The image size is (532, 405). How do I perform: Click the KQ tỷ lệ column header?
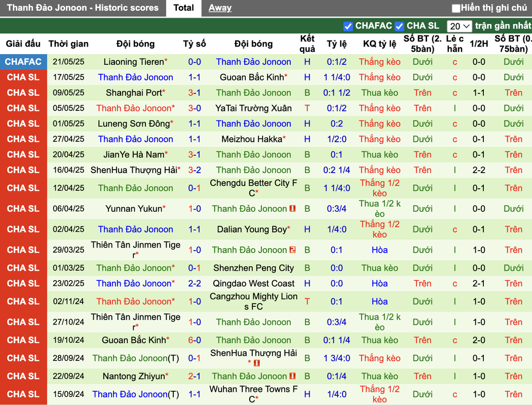[379, 44]
